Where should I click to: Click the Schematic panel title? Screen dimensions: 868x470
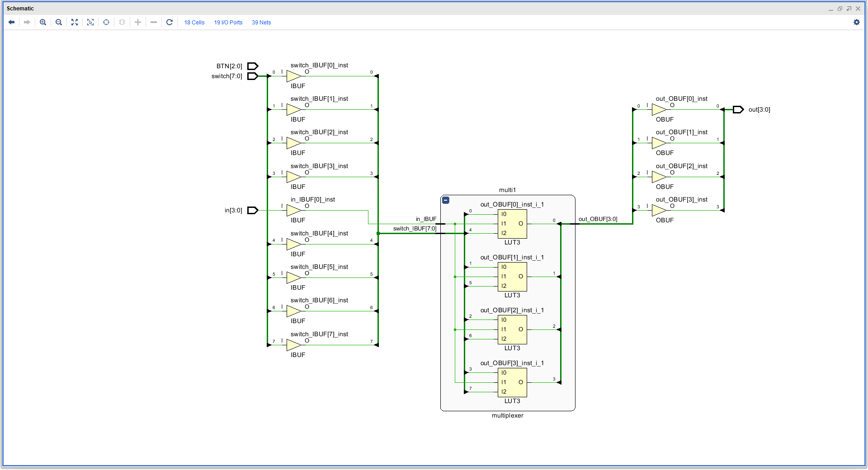point(20,9)
